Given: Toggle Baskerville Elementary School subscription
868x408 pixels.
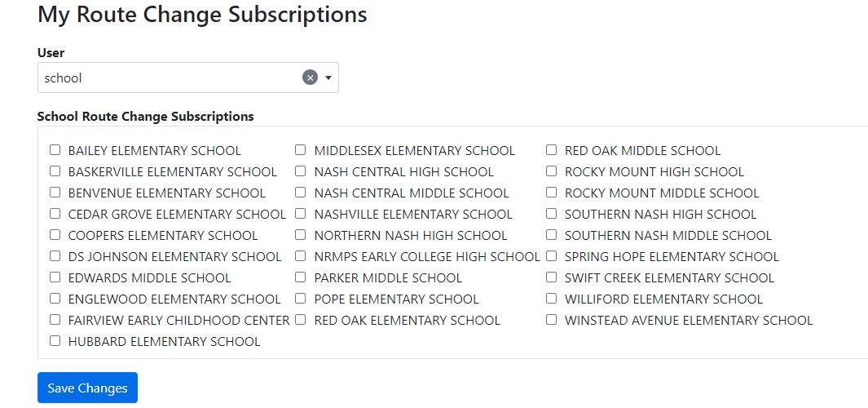Looking at the screenshot, I should 55,171.
